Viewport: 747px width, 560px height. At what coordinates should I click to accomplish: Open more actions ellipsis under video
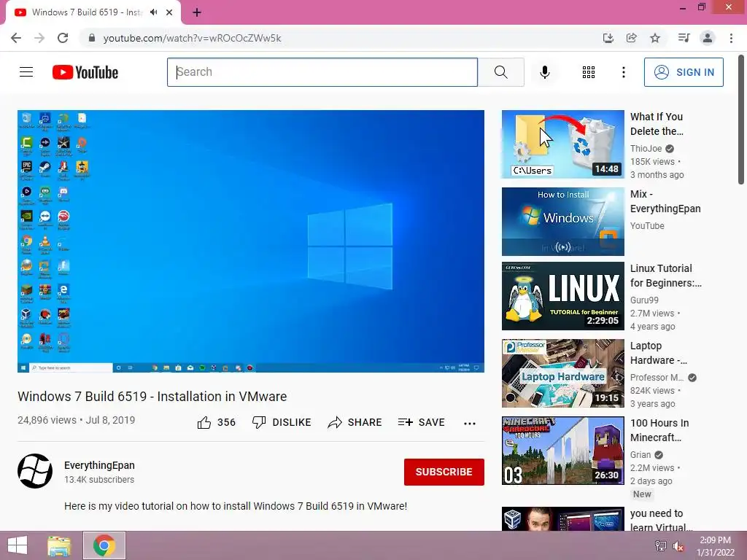pos(470,423)
